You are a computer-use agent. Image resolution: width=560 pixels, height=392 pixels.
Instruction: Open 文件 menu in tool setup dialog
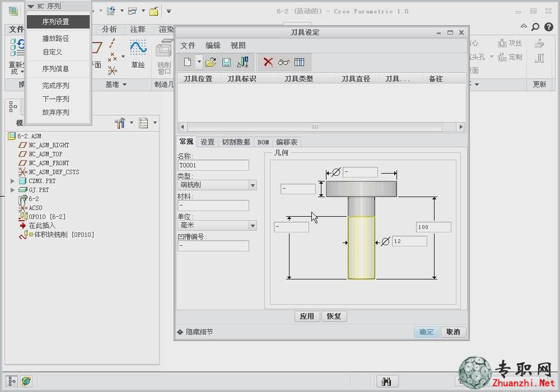click(188, 45)
